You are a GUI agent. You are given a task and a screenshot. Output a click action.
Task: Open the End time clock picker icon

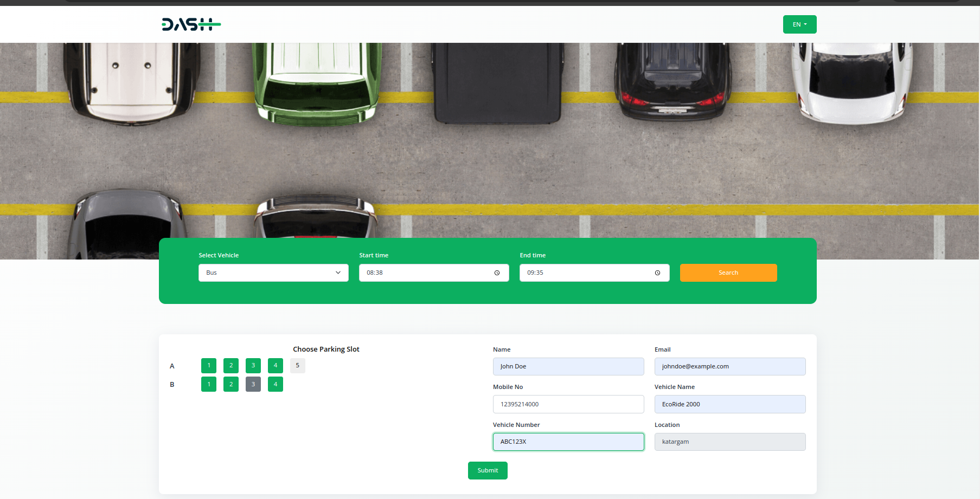(x=657, y=273)
